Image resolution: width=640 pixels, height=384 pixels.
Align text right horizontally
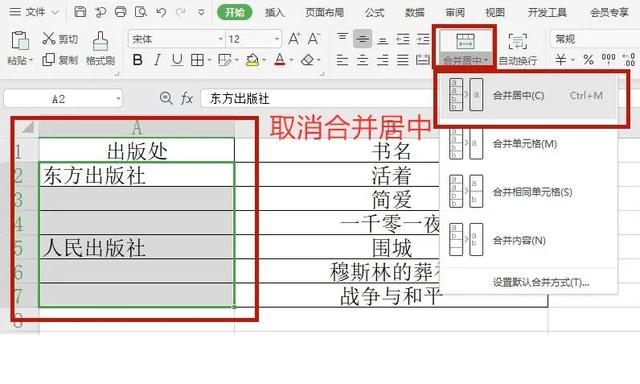pyautogui.click(x=382, y=60)
